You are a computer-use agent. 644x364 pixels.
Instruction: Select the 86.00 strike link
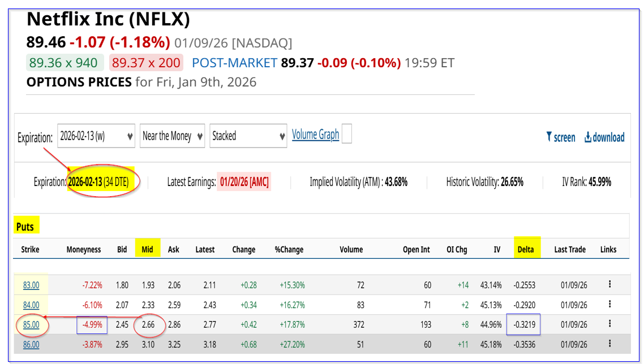click(31, 344)
